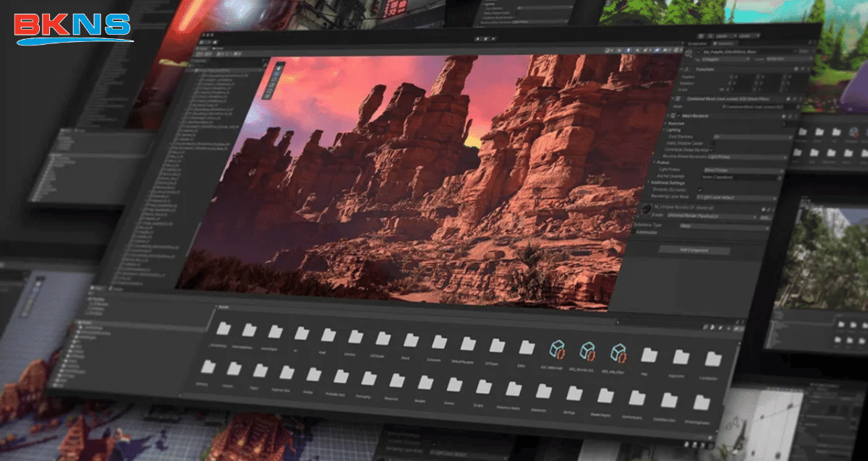The width and height of the screenshot is (868, 461).
Task: Open the Light Probes dropdown
Action: (x=742, y=169)
